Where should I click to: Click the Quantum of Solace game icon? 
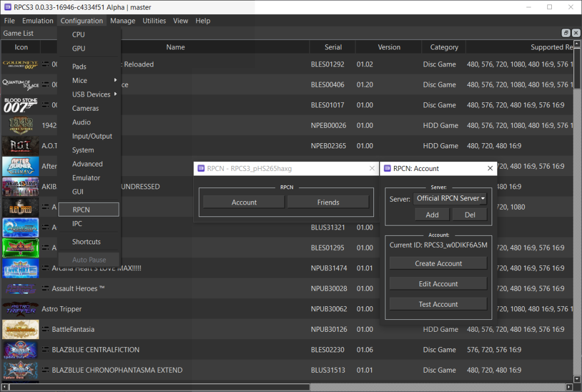[x=21, y=85]
